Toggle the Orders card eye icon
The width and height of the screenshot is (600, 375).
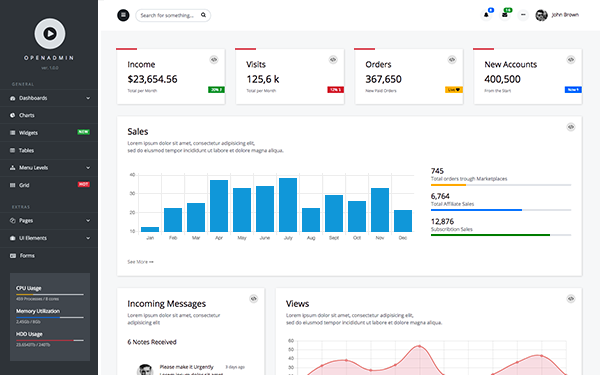tap(452, 60)
